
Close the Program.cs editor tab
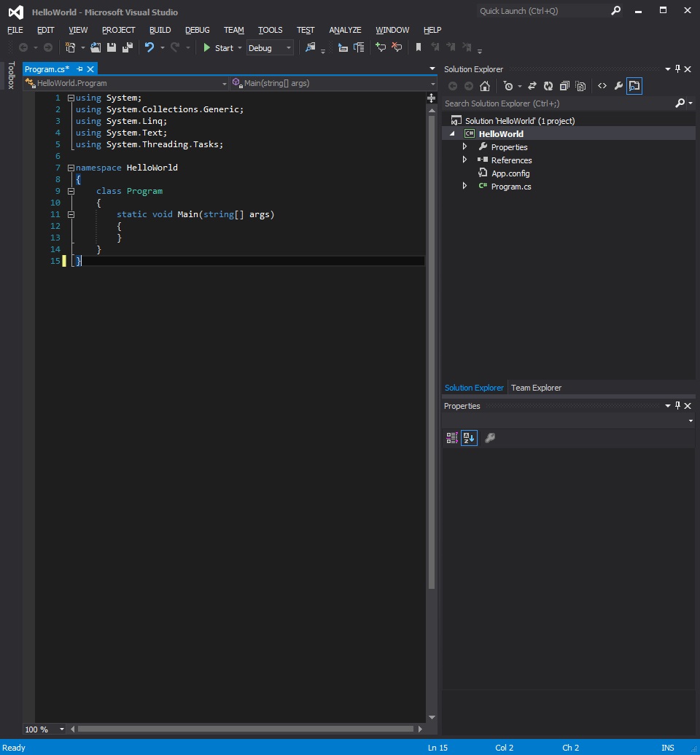coord(90,69)
